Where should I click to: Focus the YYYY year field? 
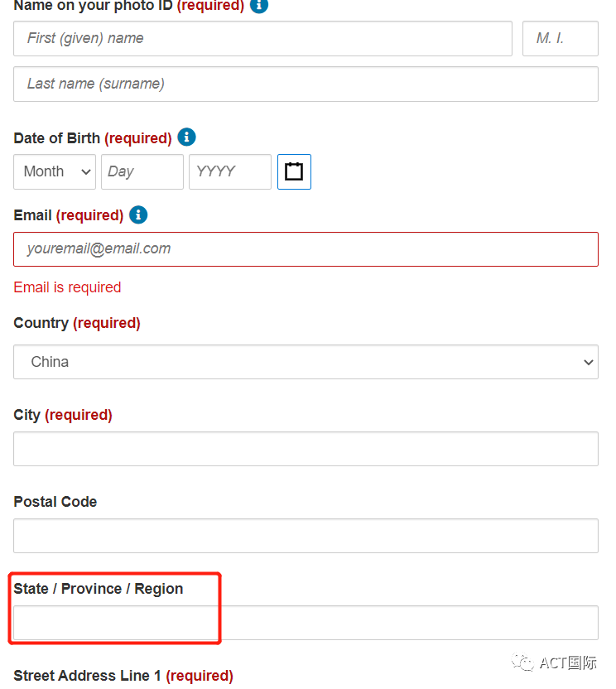coord(229,171)
